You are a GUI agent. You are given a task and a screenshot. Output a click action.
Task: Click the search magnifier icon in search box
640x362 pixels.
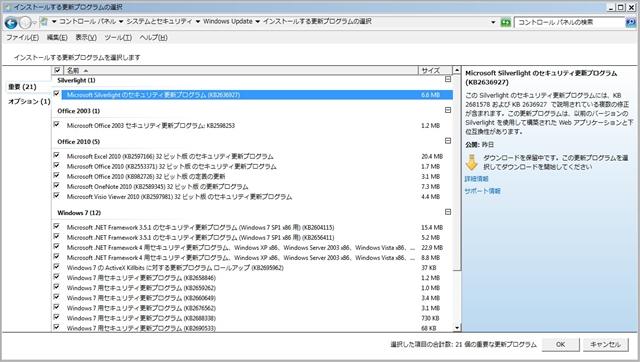point(631,22)
